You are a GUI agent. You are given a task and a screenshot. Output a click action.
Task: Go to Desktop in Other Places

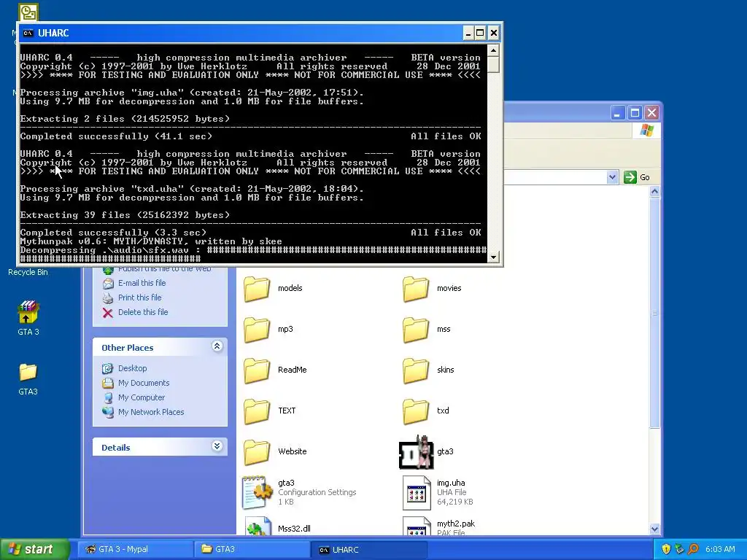point(133,368)
